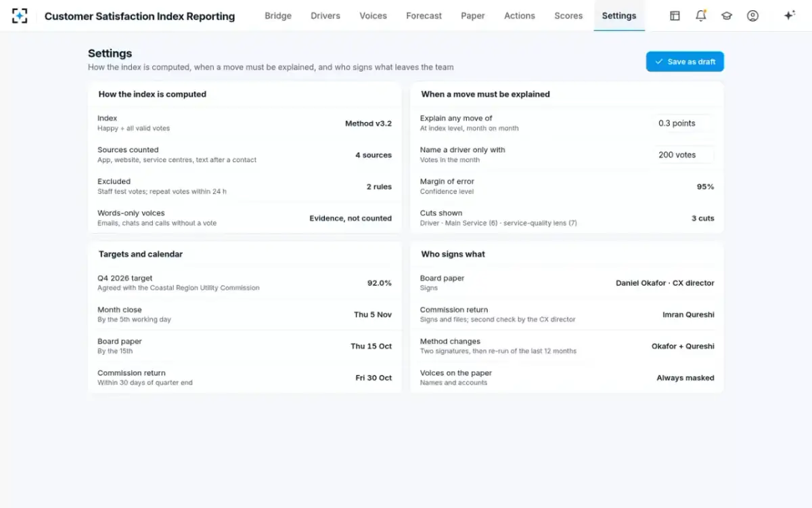Screen dimensions: 812x508
Task: Click the Thu 5 Nov date
Action: 373,314
